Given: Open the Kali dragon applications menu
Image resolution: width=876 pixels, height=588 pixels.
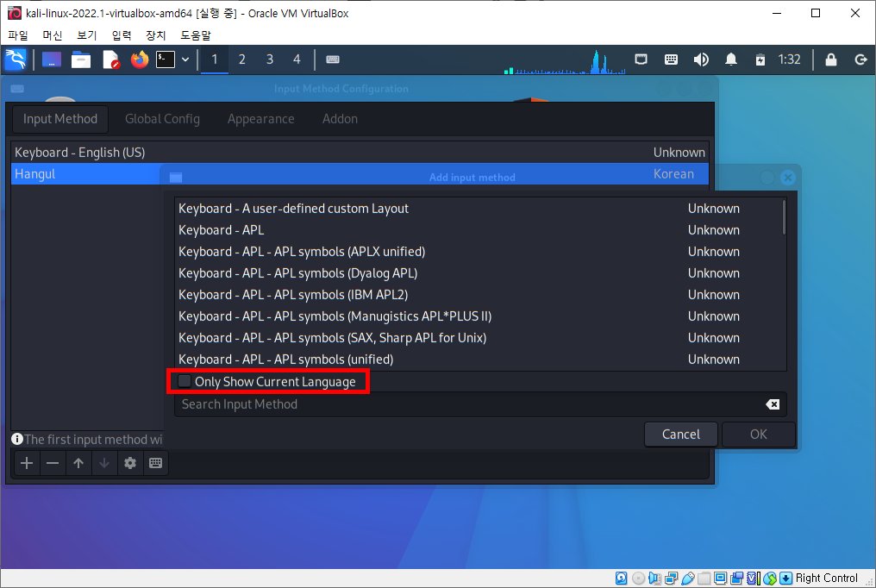Looking at the screenshot, I should tap(16, 59).
